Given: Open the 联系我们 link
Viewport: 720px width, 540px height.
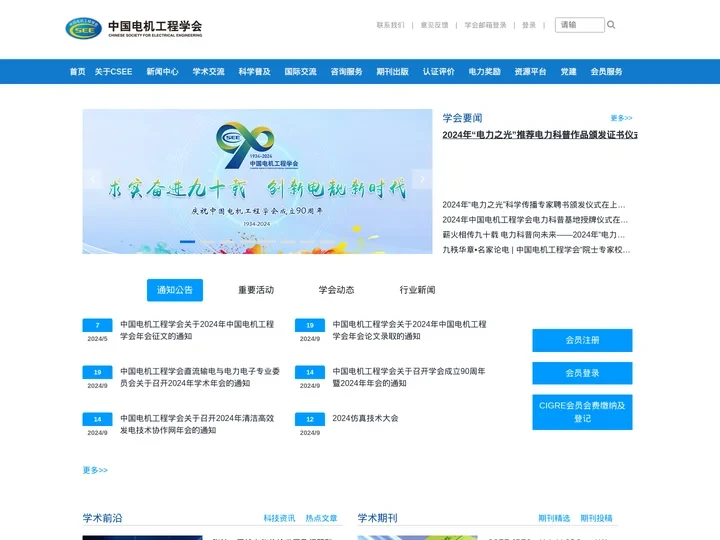Looking at the screenshot, I should (391, 25).
